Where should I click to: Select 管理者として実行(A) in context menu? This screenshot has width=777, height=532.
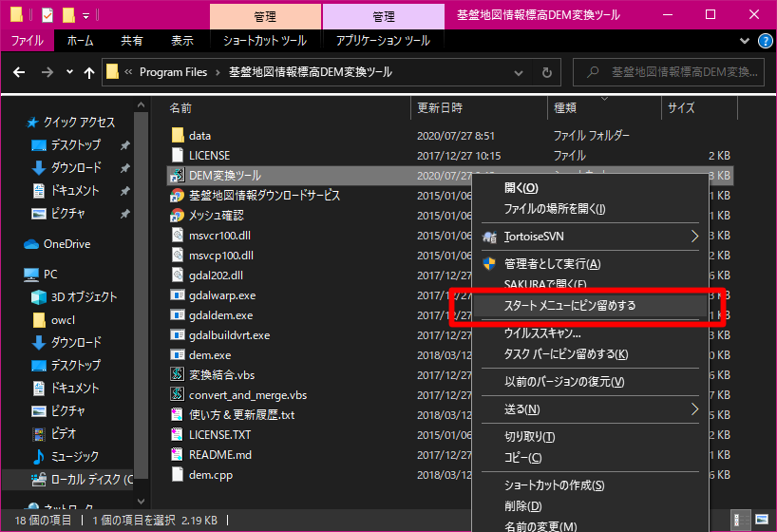[x=552, y=263]
